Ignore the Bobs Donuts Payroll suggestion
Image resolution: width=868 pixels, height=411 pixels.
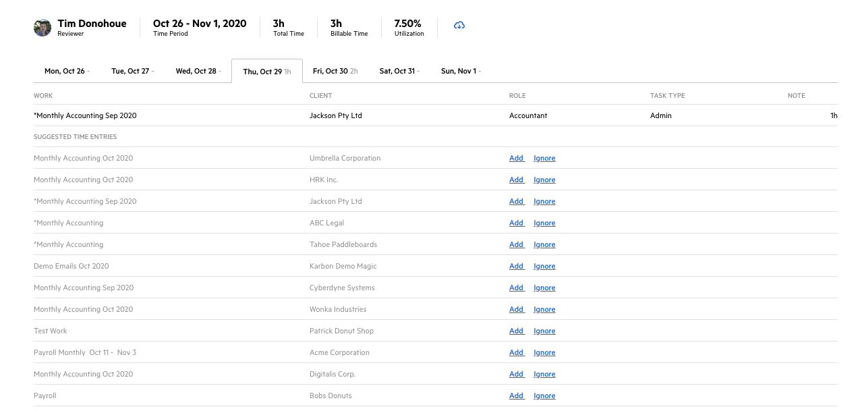(x=544, y=396)
